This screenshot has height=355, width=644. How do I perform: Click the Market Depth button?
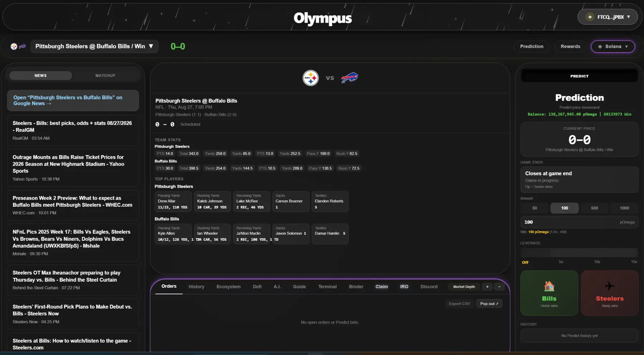464,287
